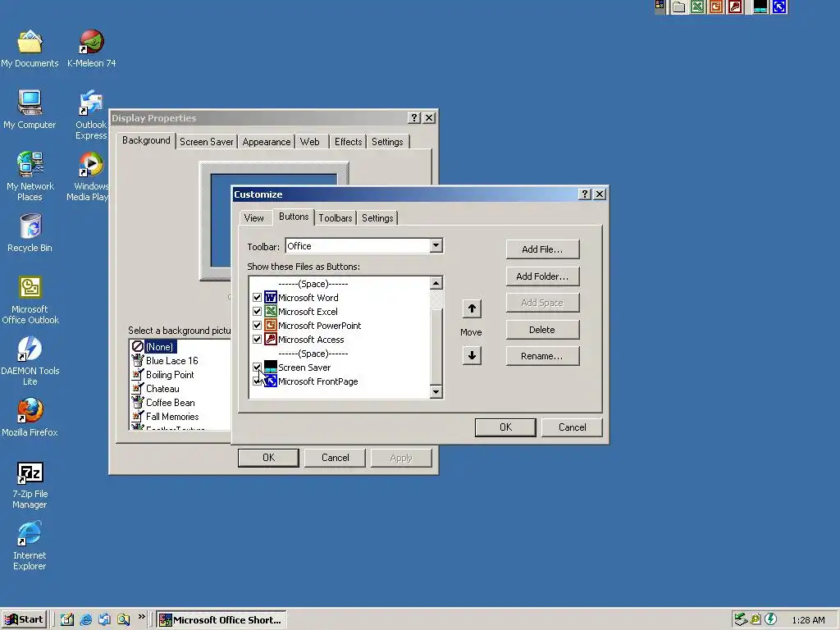Open the folder icon on the Office Shortcut Bar
The height and width of the screenshot is (630, 840).
pyautogui.click(x=678, y=7)
